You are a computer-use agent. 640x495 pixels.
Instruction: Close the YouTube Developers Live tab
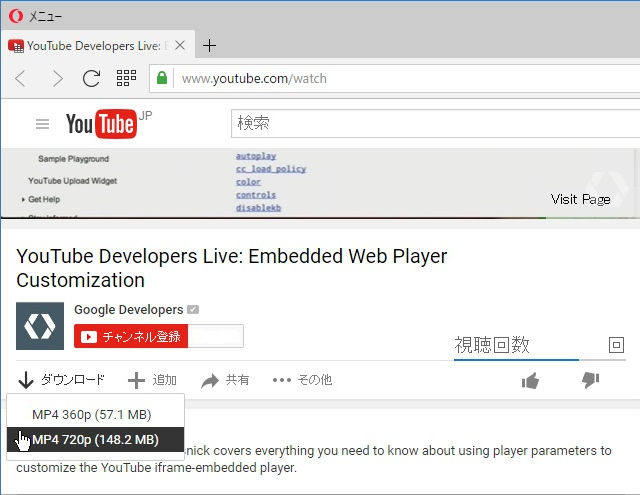(180, 45)
